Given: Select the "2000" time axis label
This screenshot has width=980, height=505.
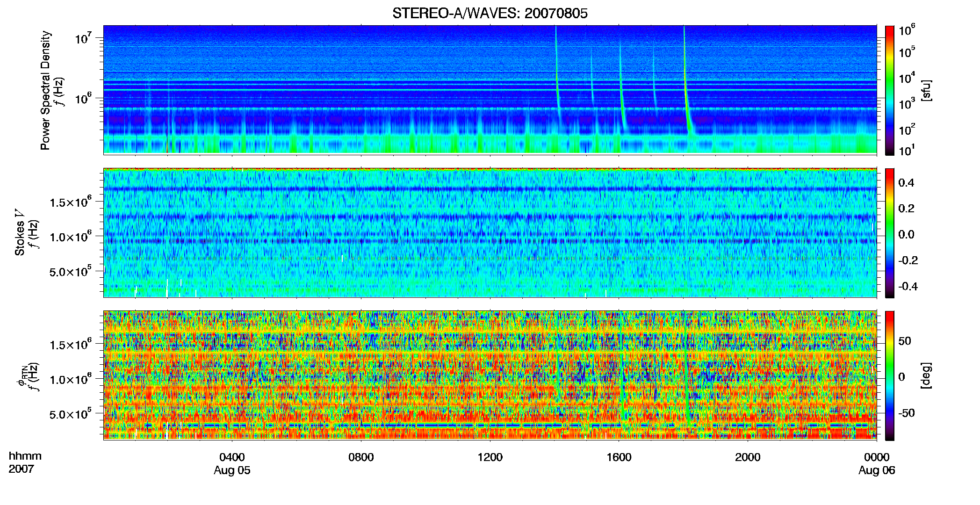Looking at the screenshot, I should tap(748, 457).
